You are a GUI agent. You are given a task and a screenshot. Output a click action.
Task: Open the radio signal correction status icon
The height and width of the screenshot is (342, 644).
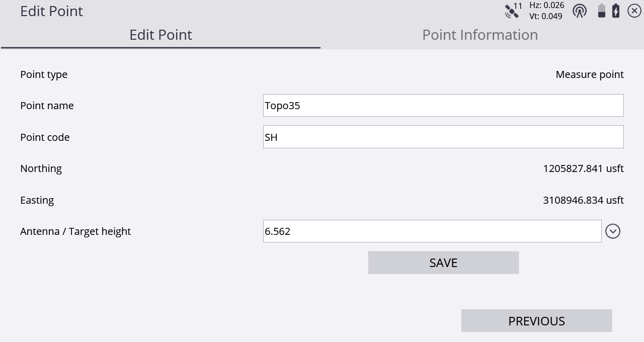580,11
